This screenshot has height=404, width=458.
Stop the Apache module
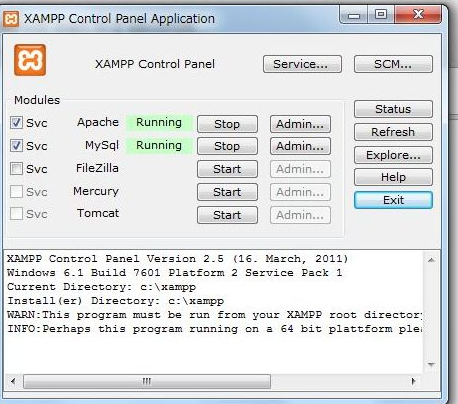tap(227, 124)
